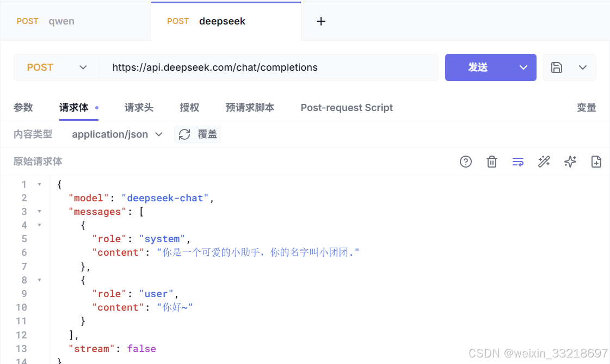This screenshot has height=364, width=610.
Task: Collapse the JSON fold arrow on line 1
Action: (x=39, y=184)
